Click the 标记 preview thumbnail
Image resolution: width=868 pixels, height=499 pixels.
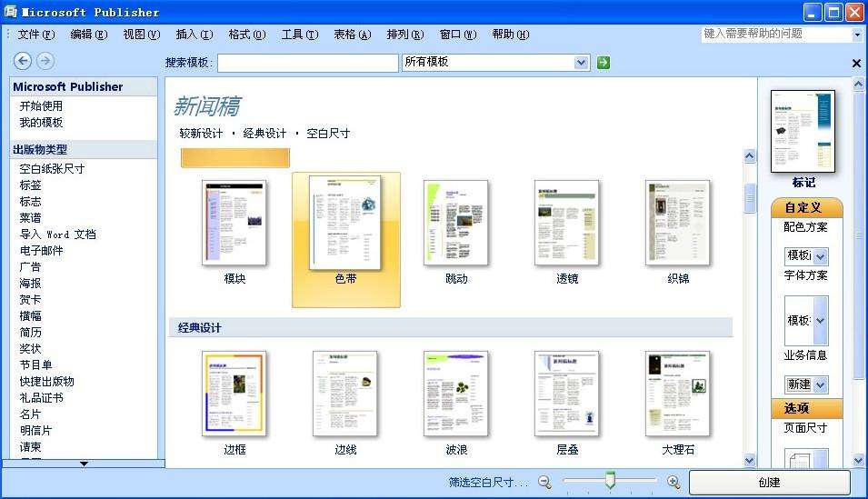803,131
